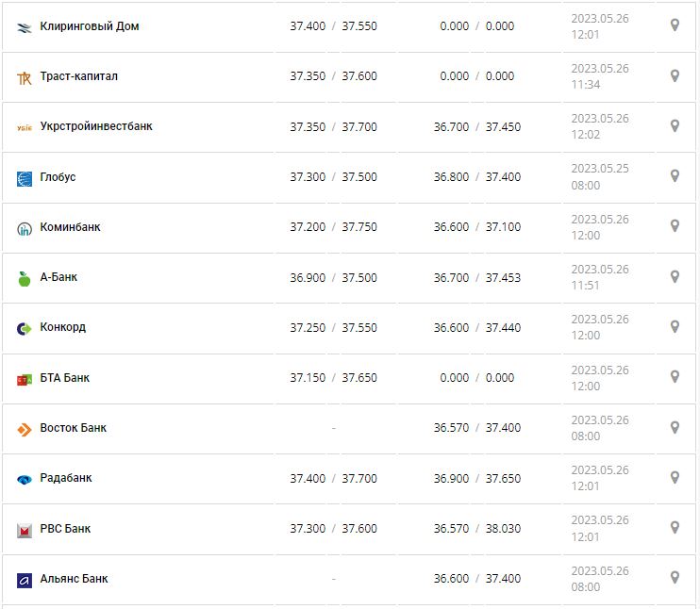This screenshot has width=700, height=609.
Task: Click the Конкорд bank logo icon
Action: [x=25, y=328]
